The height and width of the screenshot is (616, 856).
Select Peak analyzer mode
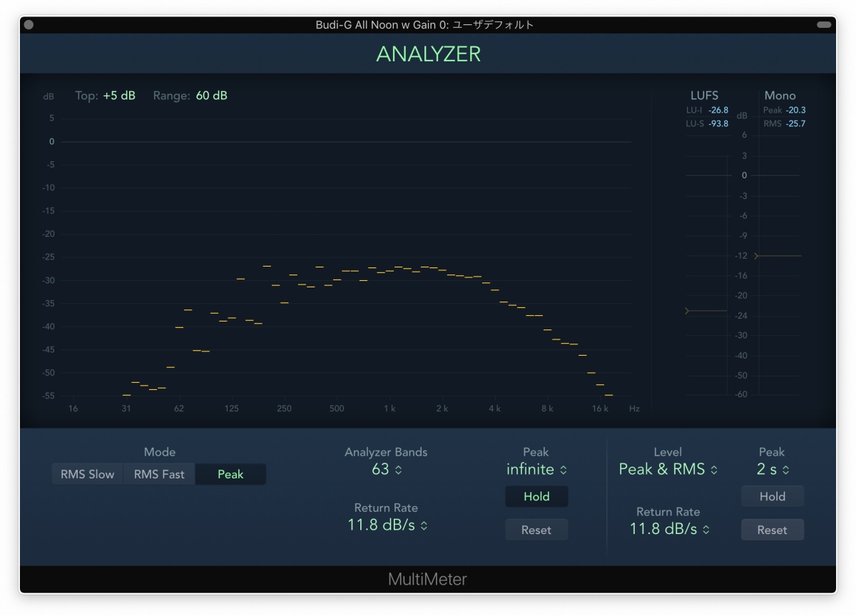tap(230, 474)
